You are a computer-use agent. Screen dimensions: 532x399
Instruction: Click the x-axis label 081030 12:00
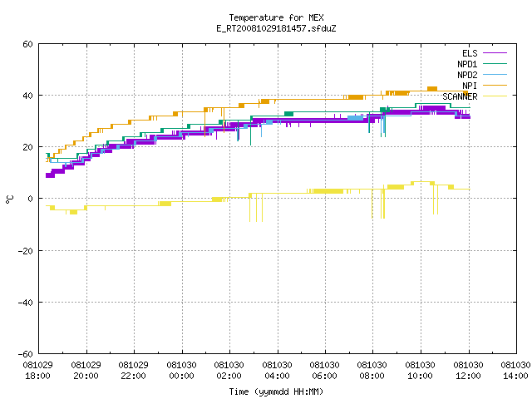(468, 371)
